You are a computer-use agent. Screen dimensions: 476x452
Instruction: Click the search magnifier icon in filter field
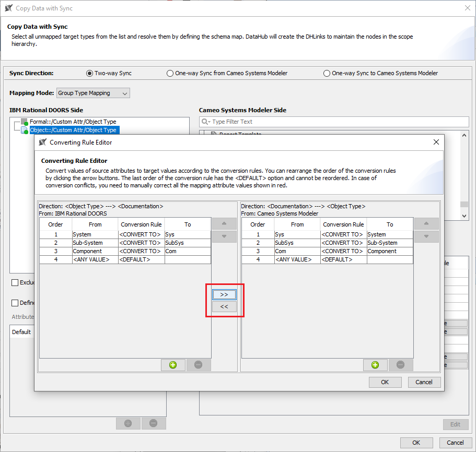[x=205, y=122]
